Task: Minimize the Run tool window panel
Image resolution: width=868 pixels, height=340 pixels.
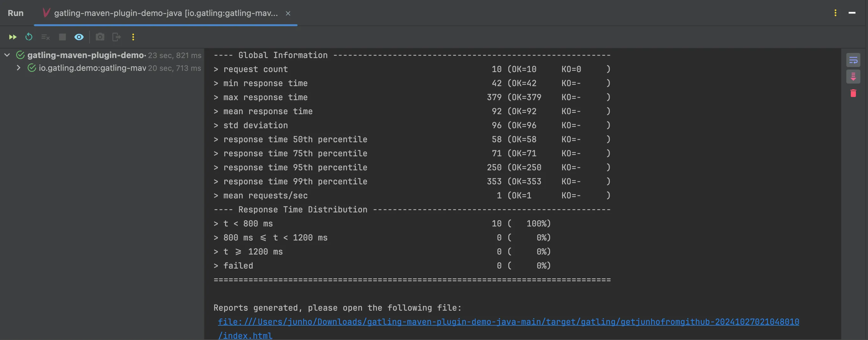Action: pyautogui.click(x=852, y=13)
